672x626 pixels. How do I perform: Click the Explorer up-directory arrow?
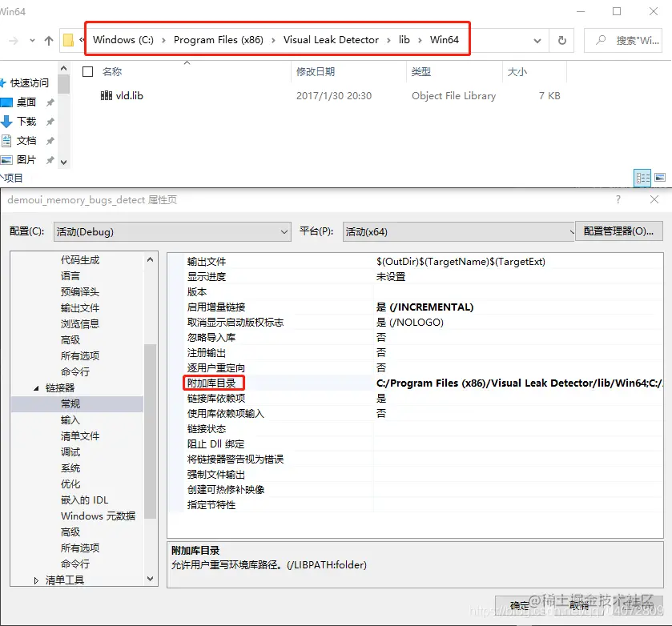(x=48, y=41)
